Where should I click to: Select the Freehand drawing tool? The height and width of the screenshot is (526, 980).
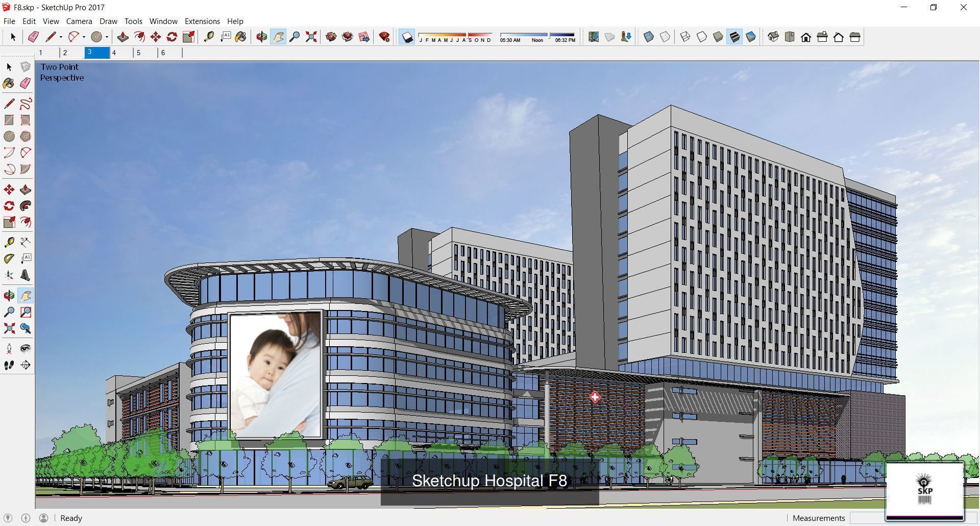pos(26,104)
